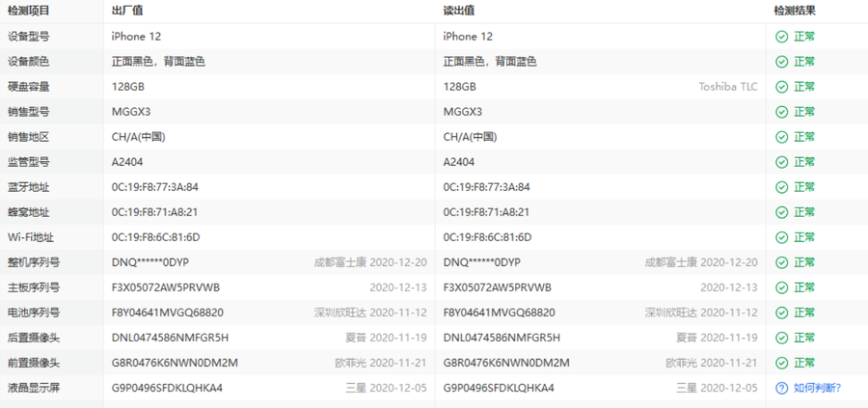Click read-out front camera serial G8R0476K6NWN0DM2M

506,363
